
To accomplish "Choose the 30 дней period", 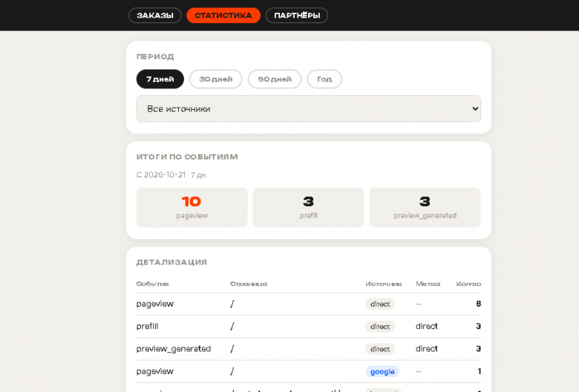I will click(x=216, y=79).
